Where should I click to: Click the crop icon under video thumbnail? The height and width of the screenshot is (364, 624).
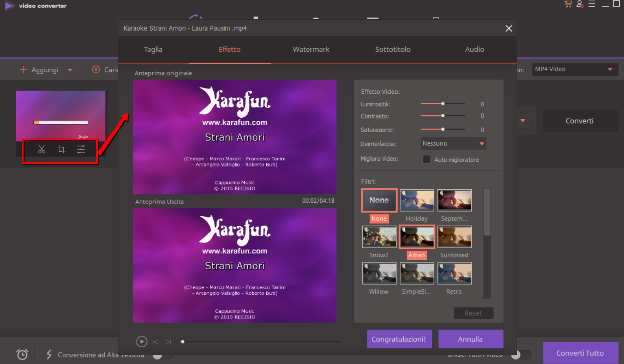[62, 150]
